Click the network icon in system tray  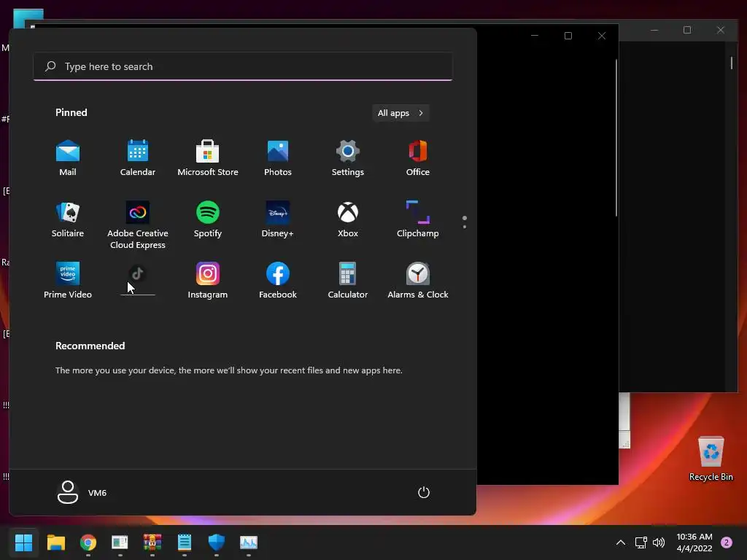coord(640,542)
